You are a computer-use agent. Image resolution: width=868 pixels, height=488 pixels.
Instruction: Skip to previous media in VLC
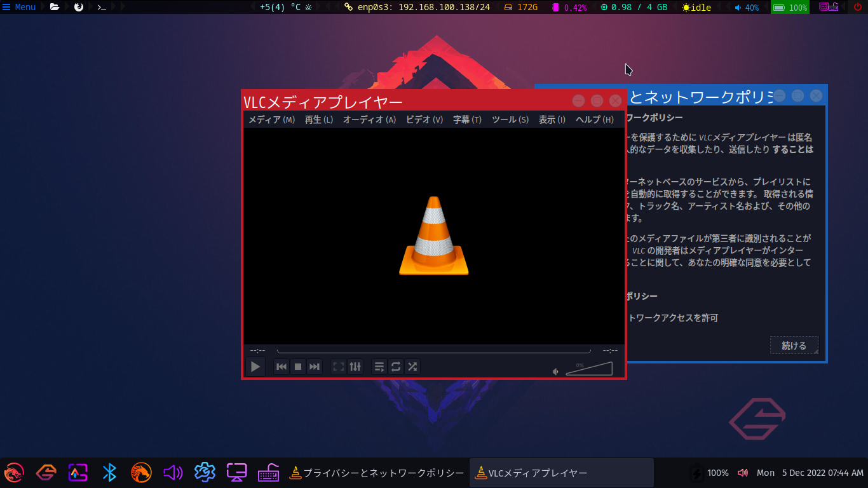coord(281,367)
